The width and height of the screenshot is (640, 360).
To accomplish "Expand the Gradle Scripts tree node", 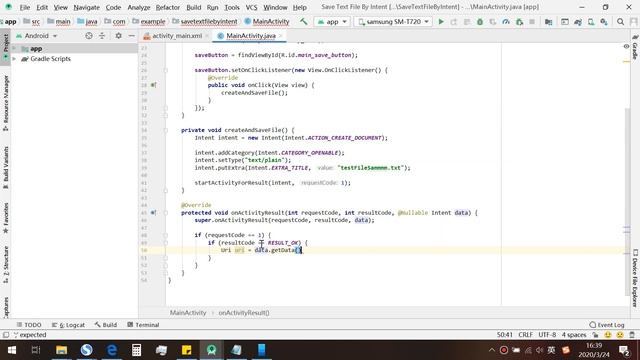I will 15,59.
